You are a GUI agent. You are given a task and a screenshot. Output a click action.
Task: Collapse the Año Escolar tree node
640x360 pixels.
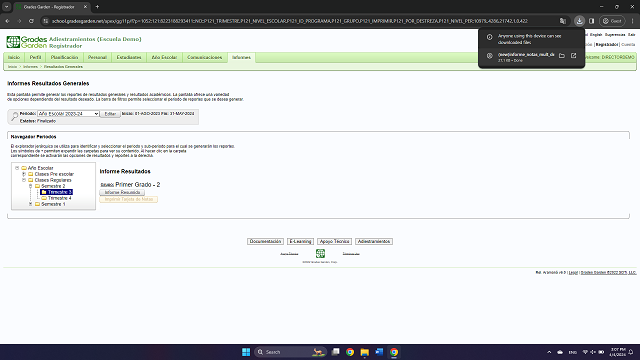click(17, 168)
